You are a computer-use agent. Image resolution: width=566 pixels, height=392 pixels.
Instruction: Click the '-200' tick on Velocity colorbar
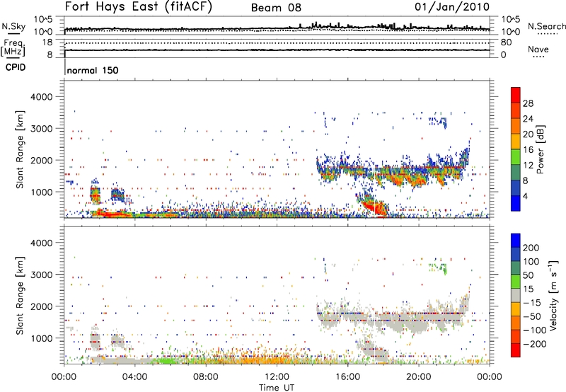(533, 344)
